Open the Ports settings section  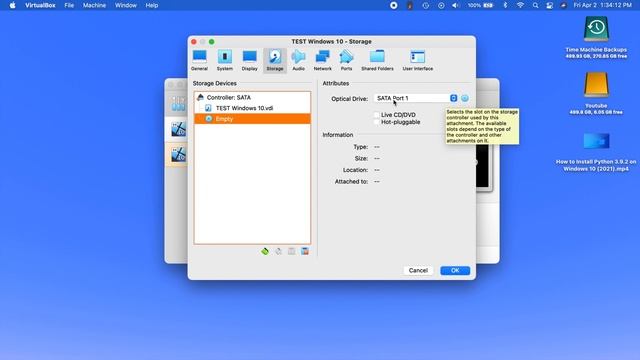346,60
